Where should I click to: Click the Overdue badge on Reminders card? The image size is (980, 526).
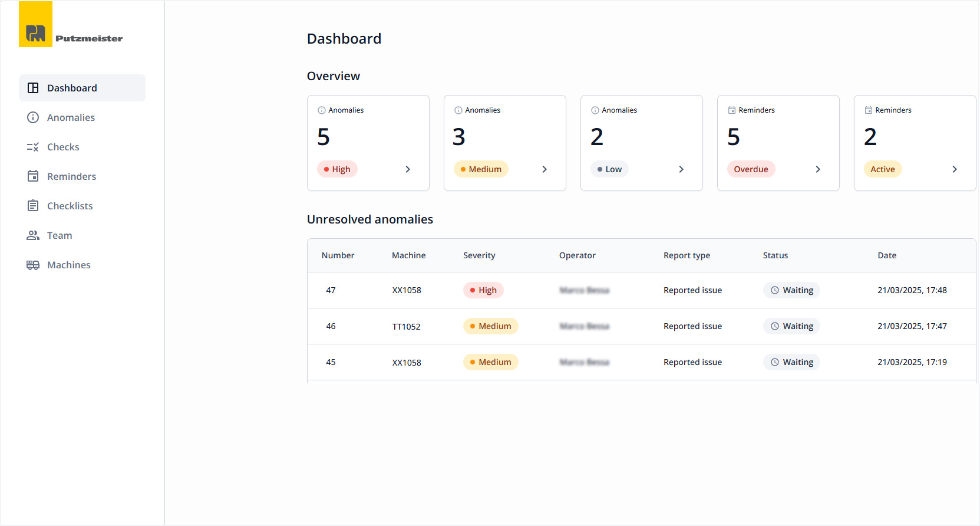pos(751,169)
